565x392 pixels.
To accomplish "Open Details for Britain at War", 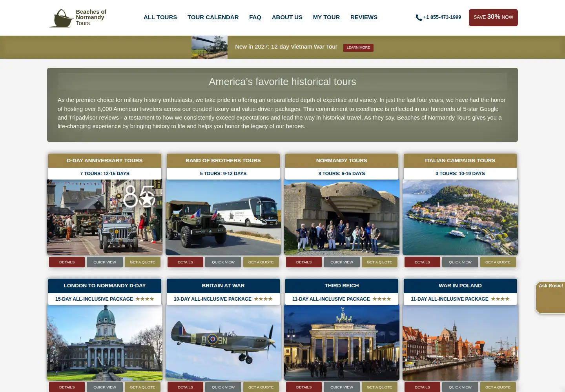I will (x=185, y=387).
